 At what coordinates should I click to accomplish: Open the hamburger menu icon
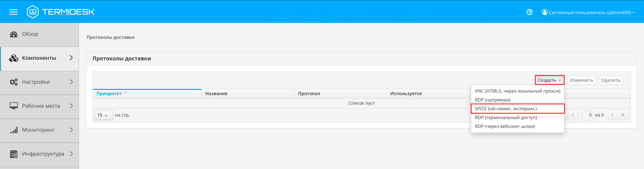(13, 12)
